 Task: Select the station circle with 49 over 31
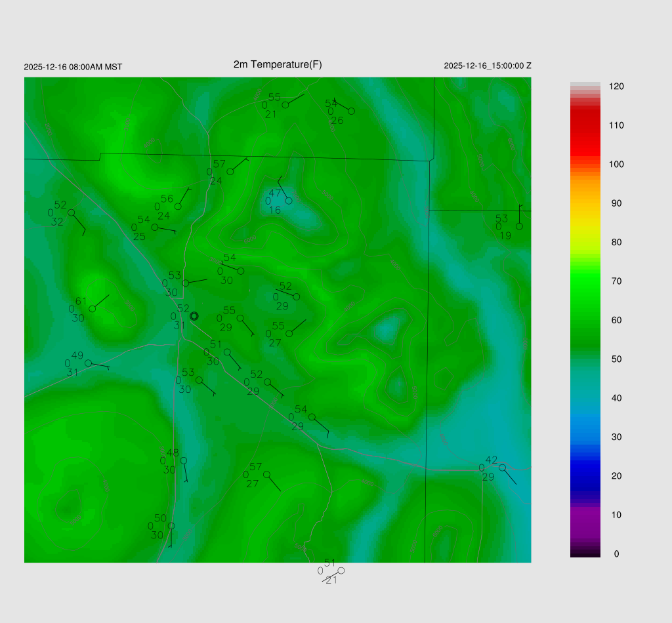pyautogui.click(x=89, y=363)
